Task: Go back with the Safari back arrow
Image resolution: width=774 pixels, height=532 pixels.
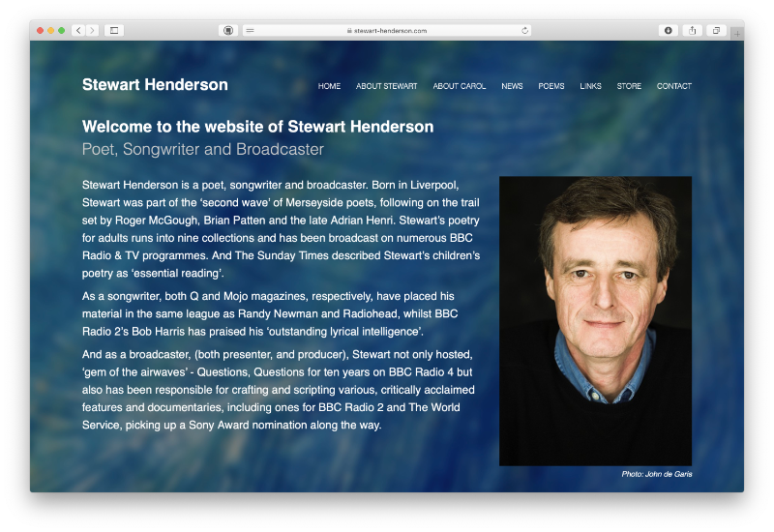Action: 78,31
